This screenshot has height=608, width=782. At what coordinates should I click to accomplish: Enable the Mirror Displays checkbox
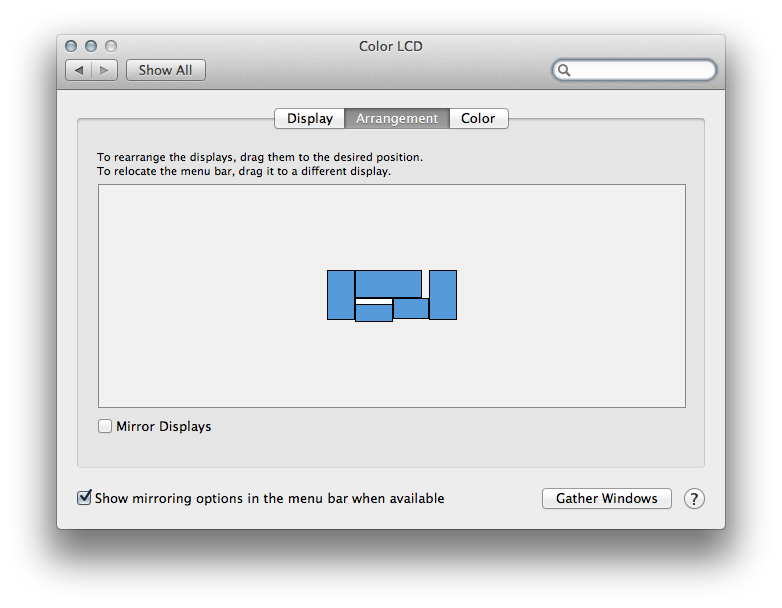tap(105, 426)
